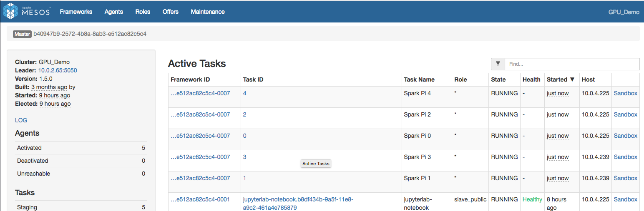Open Sandbox for jupyterlab-notebook task
This screenshot has width=644, height=211.
coord(625,199)
